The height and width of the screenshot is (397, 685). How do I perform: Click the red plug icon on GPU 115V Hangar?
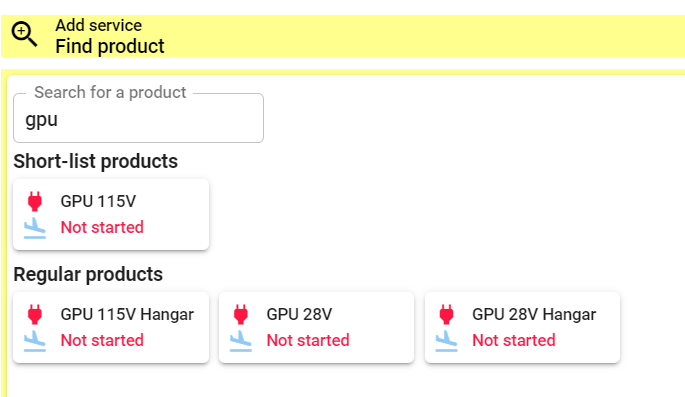[x=35, y=314]
